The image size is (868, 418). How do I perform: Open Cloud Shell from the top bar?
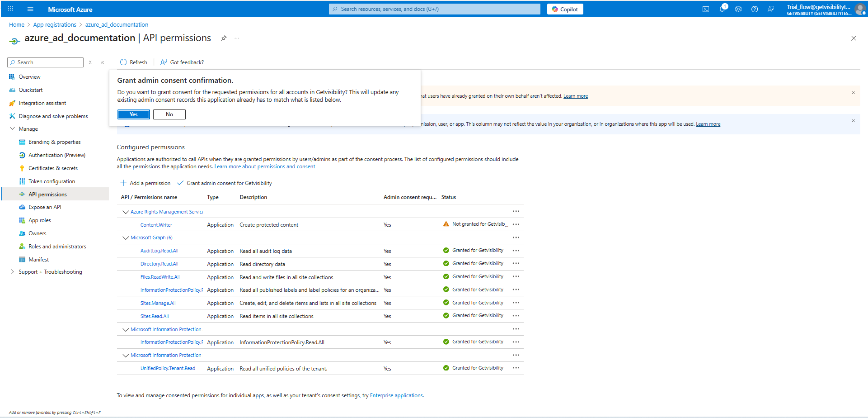(x=705, y=9)
